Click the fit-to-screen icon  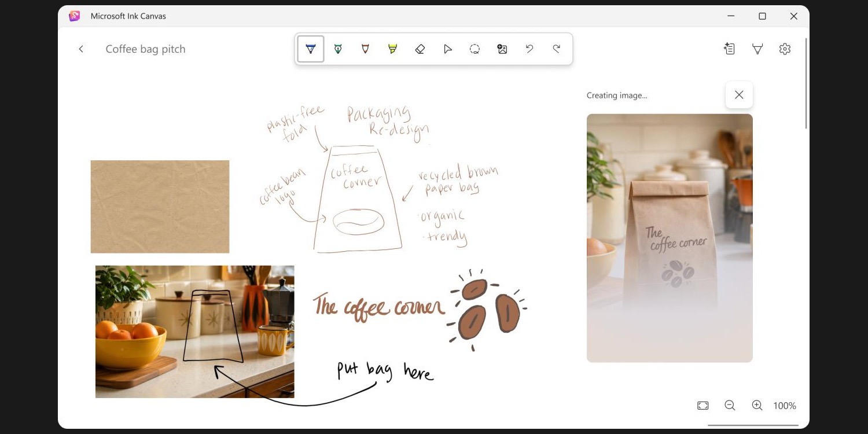click(703, 406)
